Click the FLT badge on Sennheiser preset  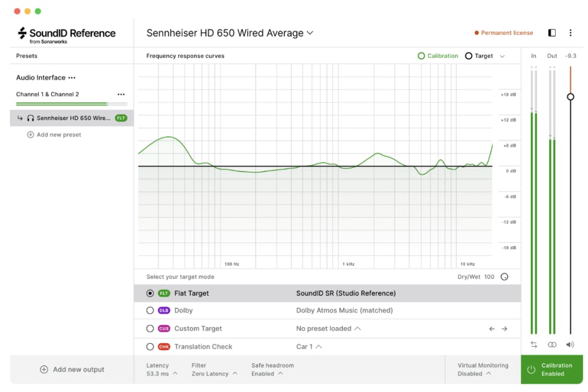click(x=121, y=118)
